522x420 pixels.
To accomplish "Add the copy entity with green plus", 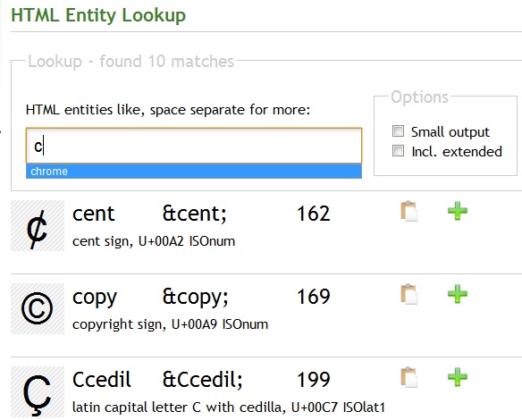I will (x=458, y=294).
